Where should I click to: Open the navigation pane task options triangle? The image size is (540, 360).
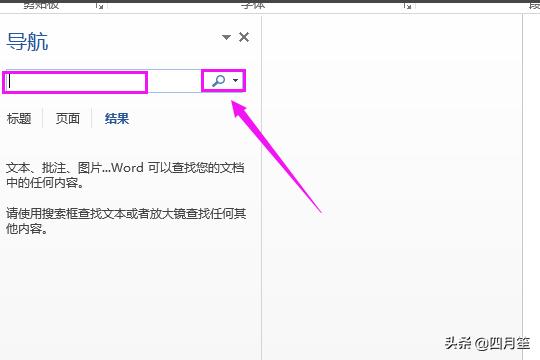coord(226,37)
